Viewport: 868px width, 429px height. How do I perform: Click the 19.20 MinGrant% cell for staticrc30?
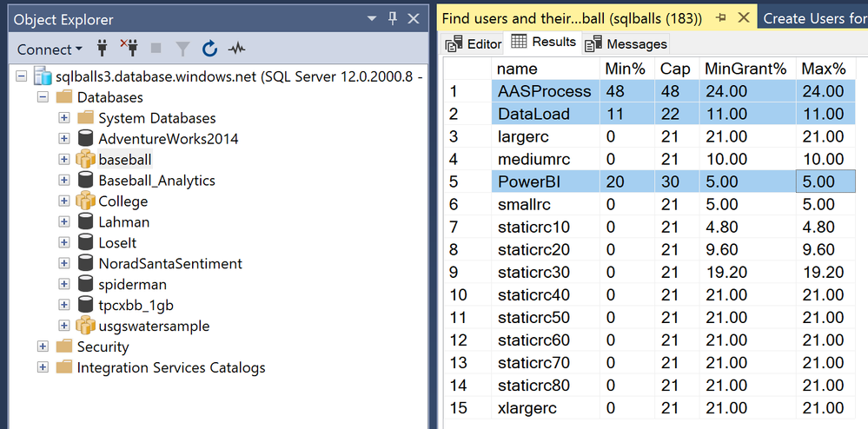tap(747, 273)
